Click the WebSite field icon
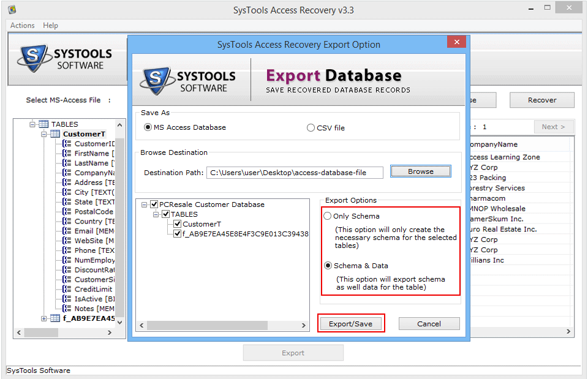588x379 pixels. click(x=67, y=241)
